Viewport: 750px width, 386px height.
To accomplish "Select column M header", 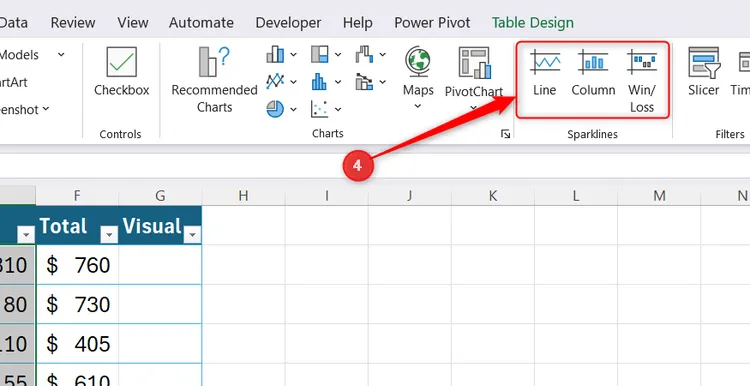I will click(x=659, y=196).
